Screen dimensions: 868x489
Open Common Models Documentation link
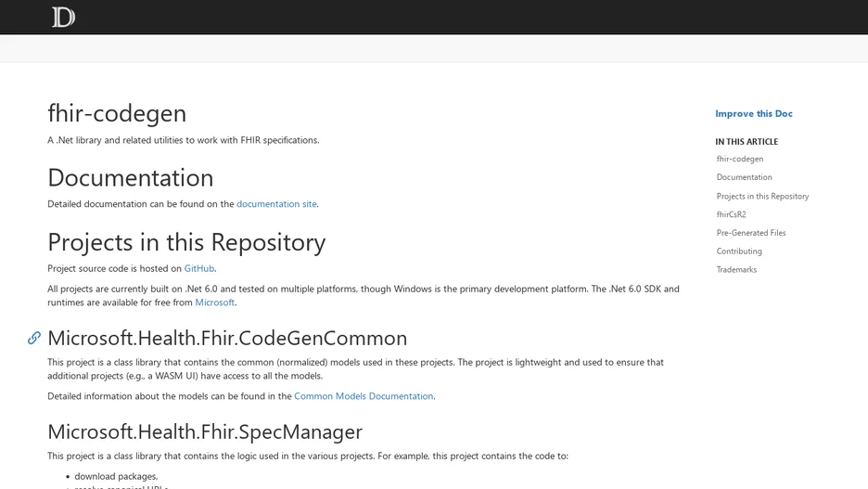tap(364, 396)
